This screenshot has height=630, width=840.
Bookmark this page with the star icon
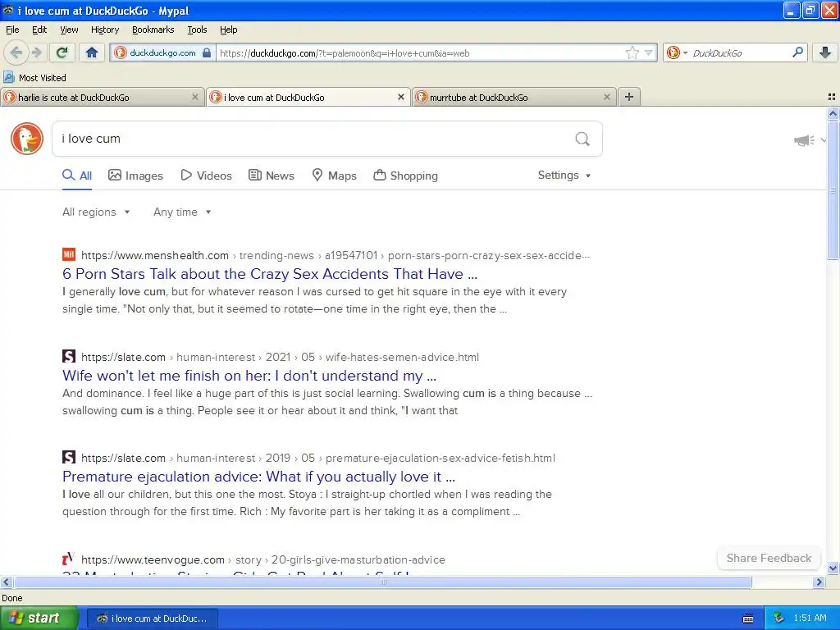(632, 52)
